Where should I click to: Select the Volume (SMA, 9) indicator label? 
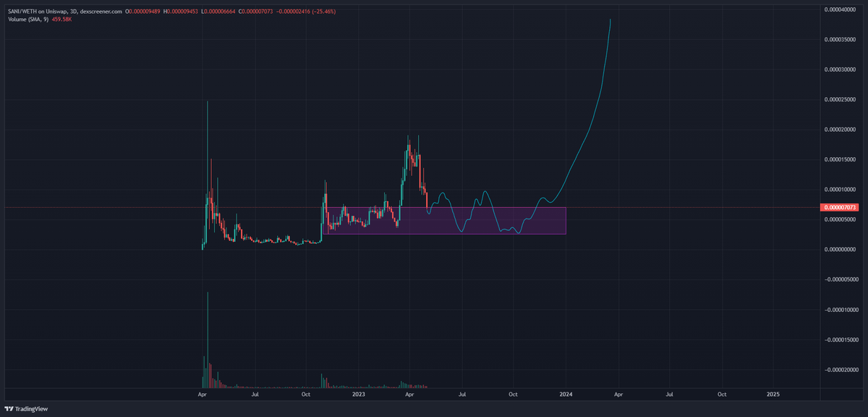[x=27, y=19]
